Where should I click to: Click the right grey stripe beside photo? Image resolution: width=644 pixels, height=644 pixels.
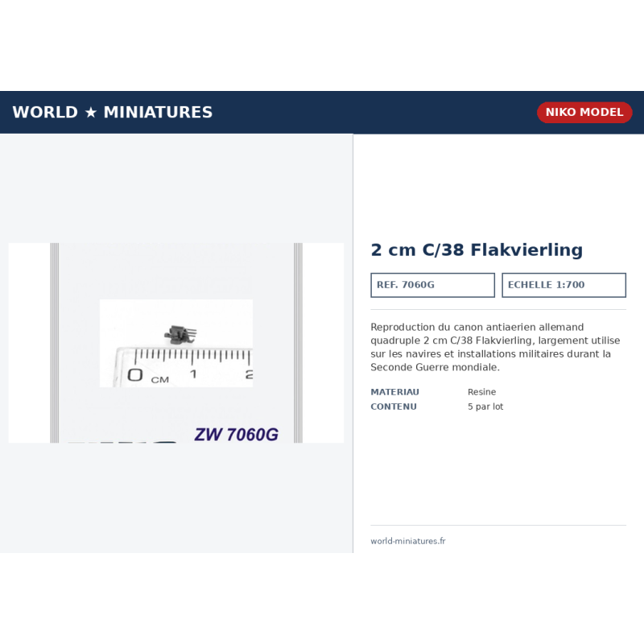[298, 343]
